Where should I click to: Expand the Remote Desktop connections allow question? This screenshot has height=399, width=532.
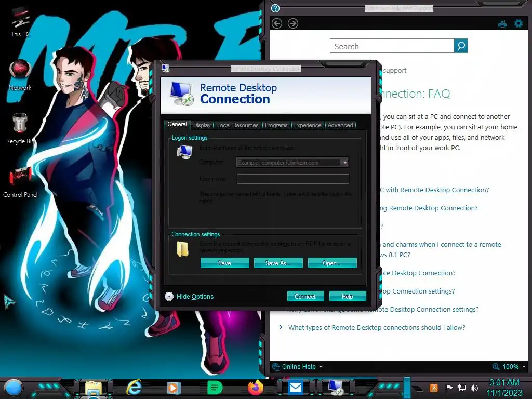[377, 328]
